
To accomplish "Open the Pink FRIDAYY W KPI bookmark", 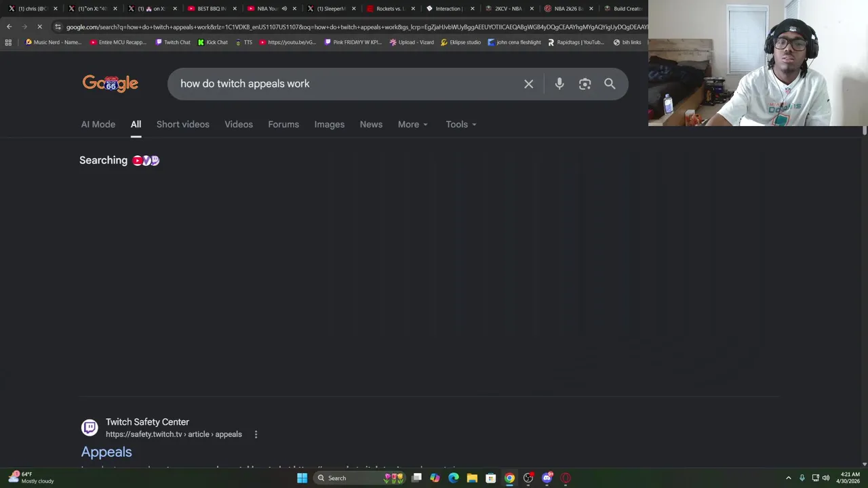I will tap(353, 42).
